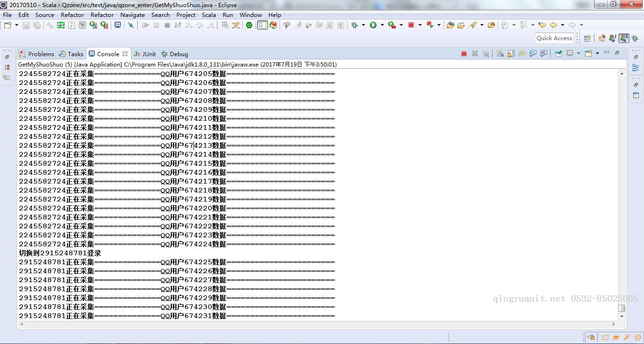Click the Open Perspective icon
Viewport: 644px width, 344px height.
(x=587, y=38)
